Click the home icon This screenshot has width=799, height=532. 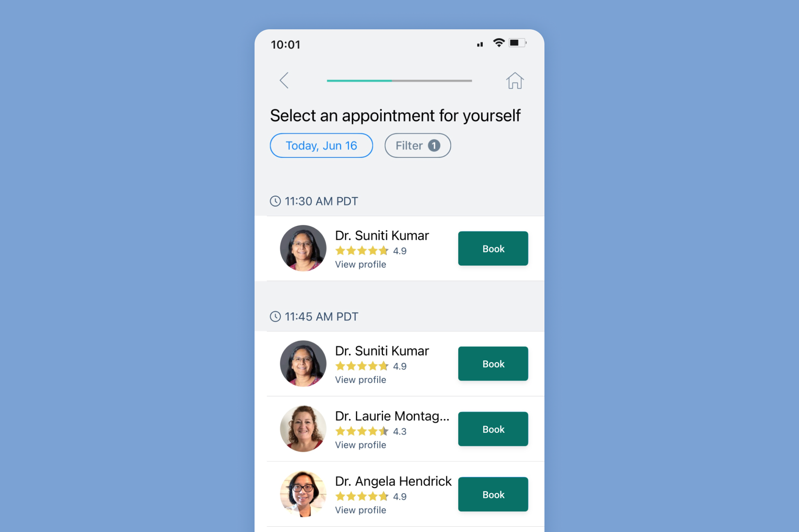[514, 80]
